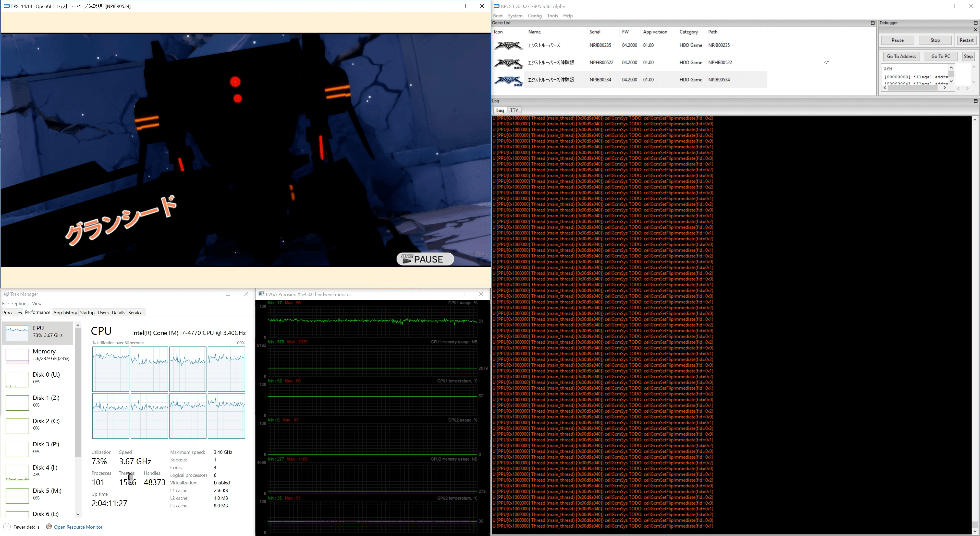Click the Step button in Debugger
This screenshot has height=536, width=980.
click(x=968, y=56)
